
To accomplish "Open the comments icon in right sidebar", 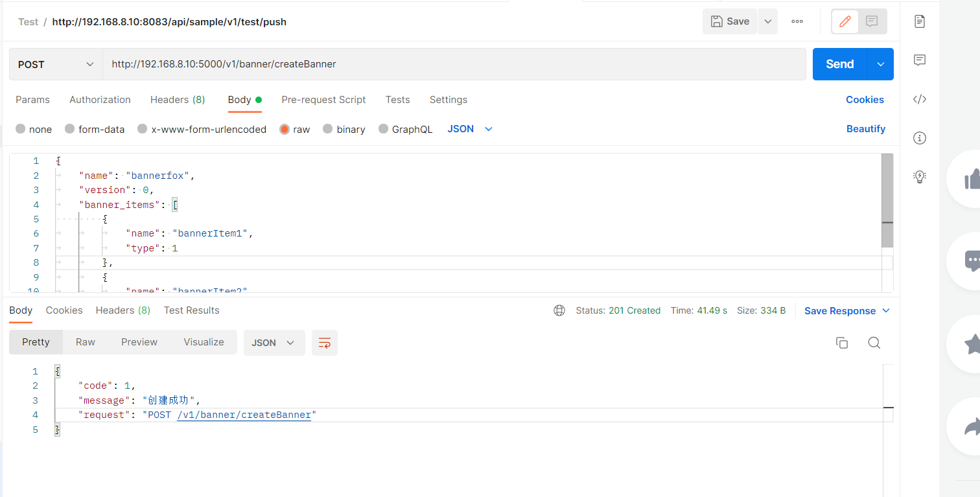I will click(919, 60).
